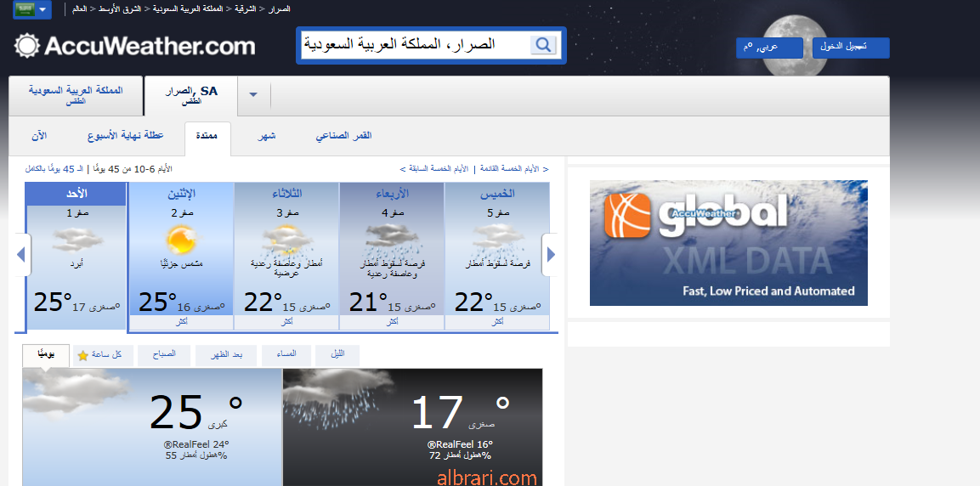The height and width of the screenshot is (486, 980).
Task: Select the المملكة العربية السعودية weather tab
Action: coord(76,95)
